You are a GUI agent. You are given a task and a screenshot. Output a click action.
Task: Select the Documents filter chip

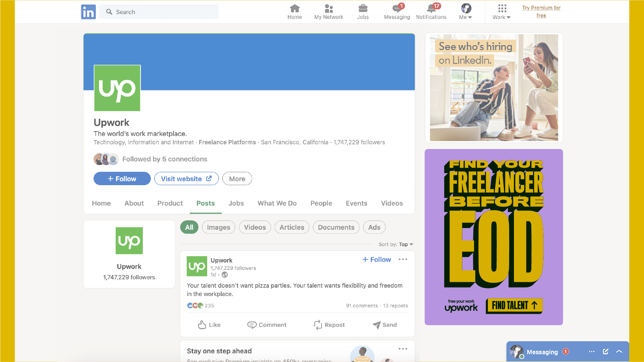(336, 227)
